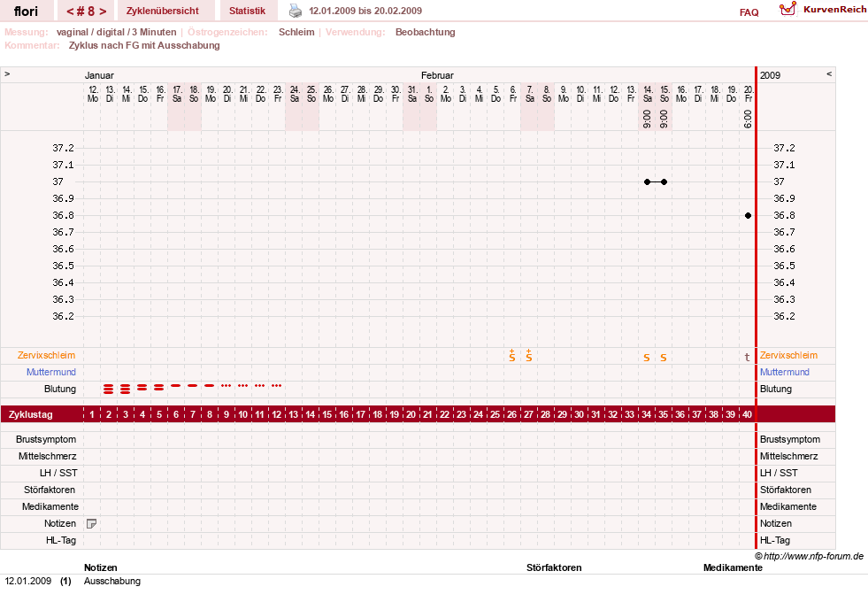Click the Beobachtung Verwendung value
Image resolution: width=868 pixels, height=602 pixels.
tap(425, 32)
